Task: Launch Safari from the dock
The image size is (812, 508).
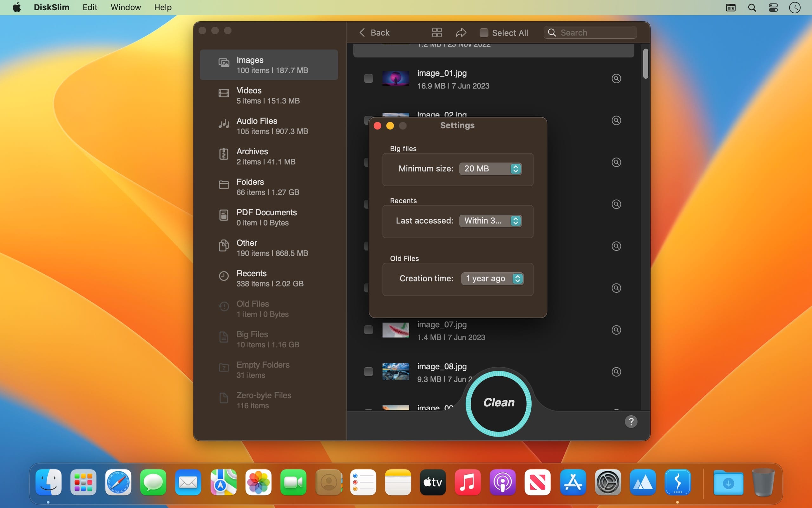Action: coord(118,482)
